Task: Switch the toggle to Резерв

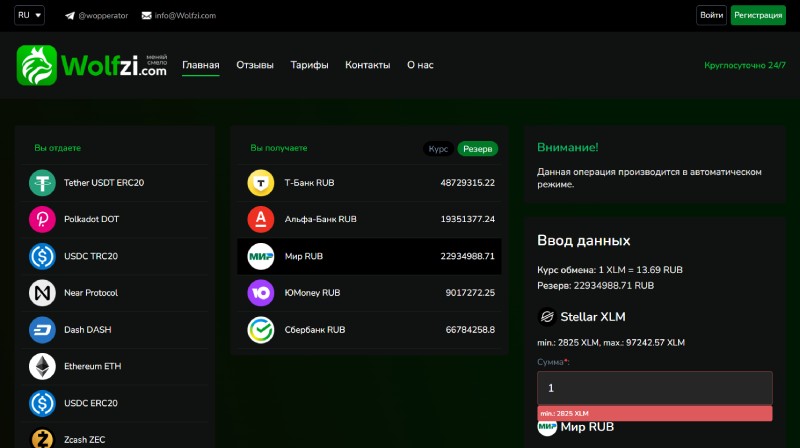Action: tap(478, 148)
